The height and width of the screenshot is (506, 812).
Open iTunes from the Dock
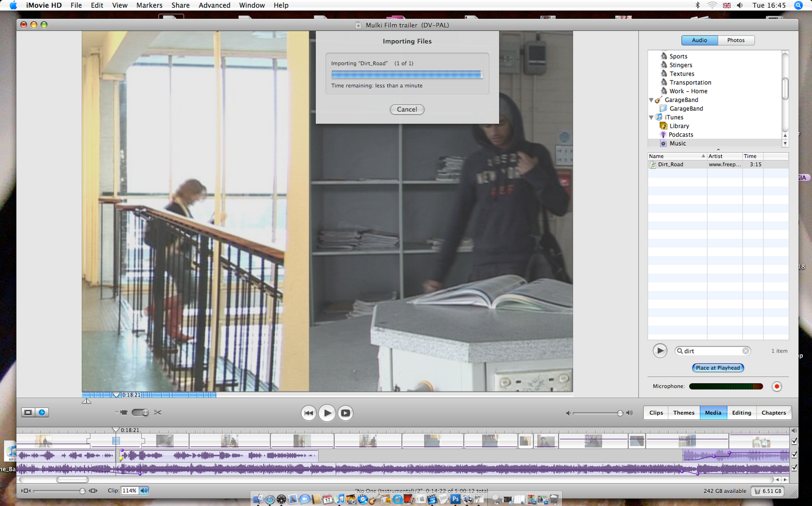340,499
